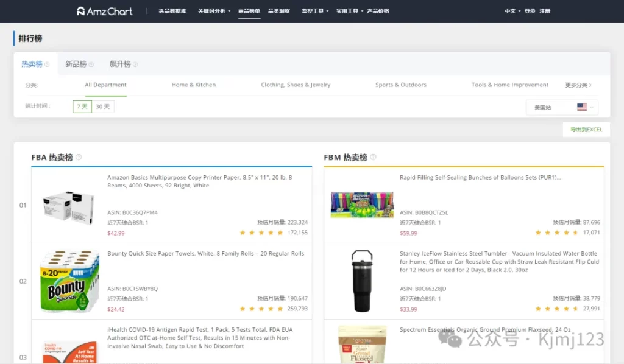Click the 导出到EXCEL button
This screenshot has height=364, width=624.
tap(586, 130)
